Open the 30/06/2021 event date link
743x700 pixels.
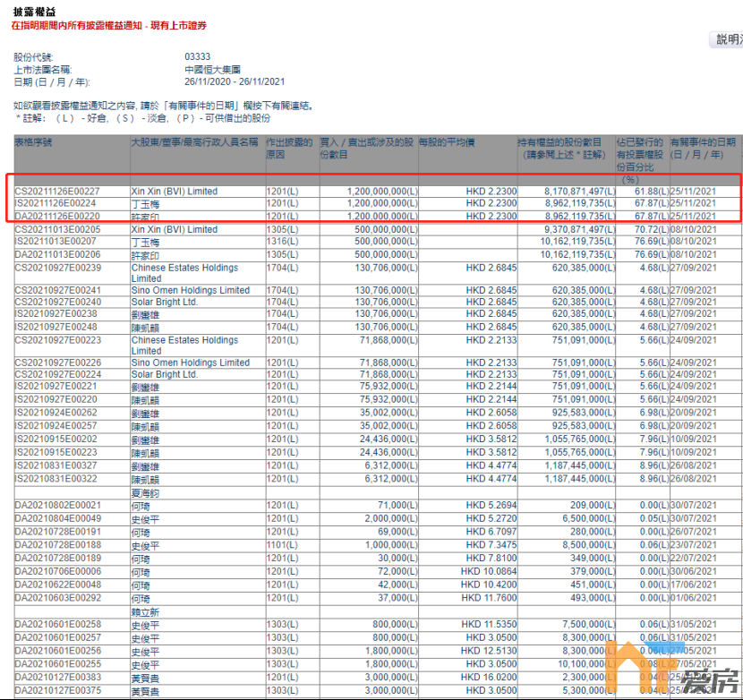point(693,572)
